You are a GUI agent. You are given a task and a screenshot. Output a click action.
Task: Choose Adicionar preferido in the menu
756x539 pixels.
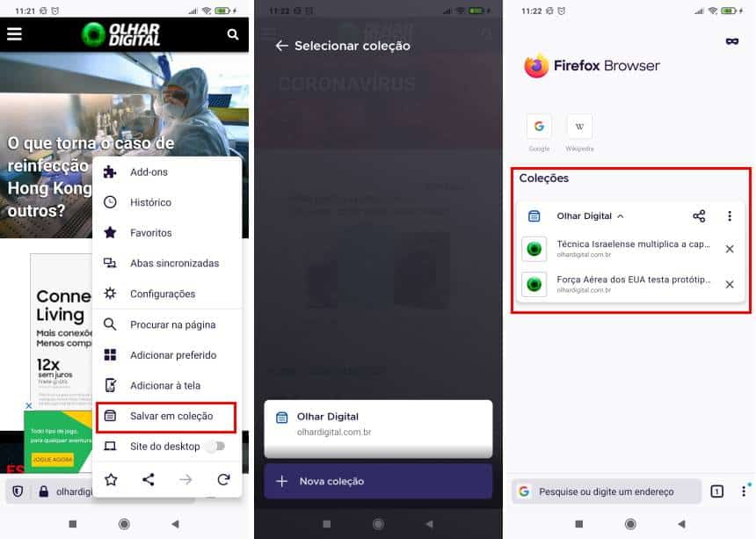point(167,355)
